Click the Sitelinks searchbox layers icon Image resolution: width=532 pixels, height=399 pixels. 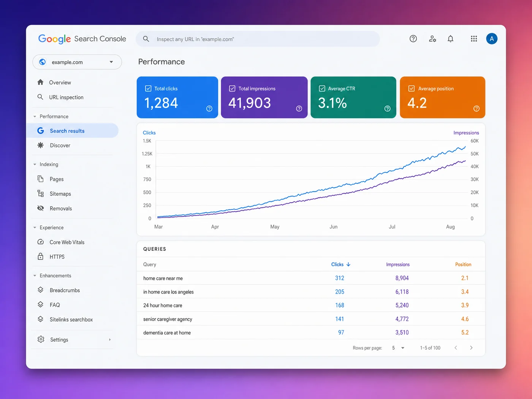click(41, 319)
